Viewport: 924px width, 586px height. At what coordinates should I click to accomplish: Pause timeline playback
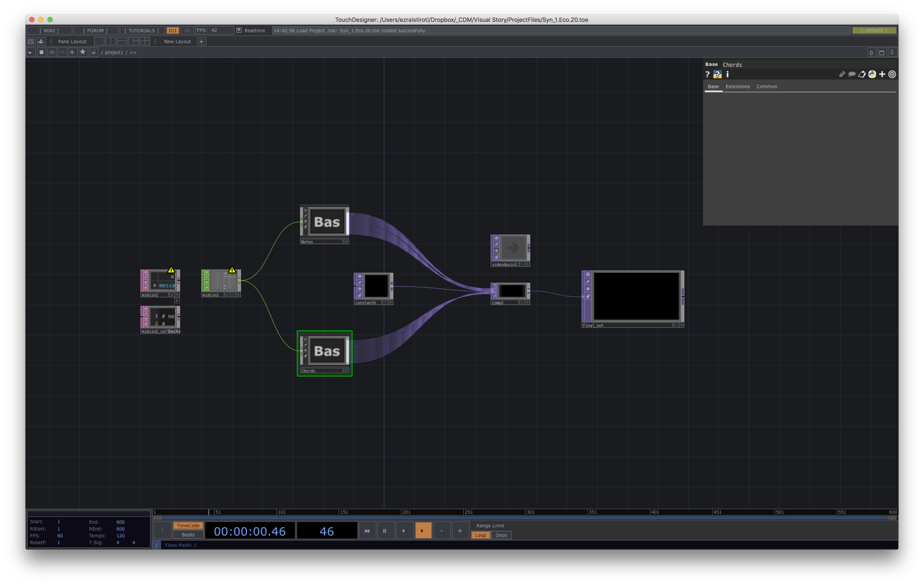click(x=384, y=531)
